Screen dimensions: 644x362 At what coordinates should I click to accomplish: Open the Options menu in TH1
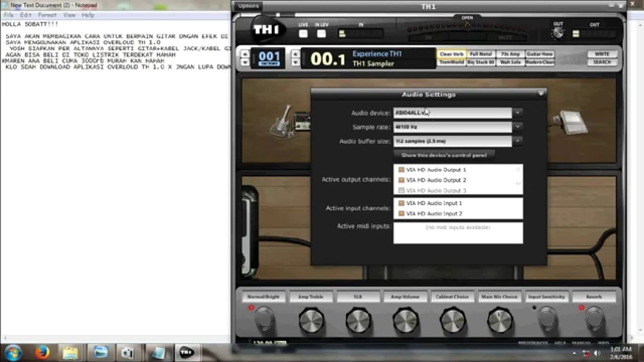point(248,6)
